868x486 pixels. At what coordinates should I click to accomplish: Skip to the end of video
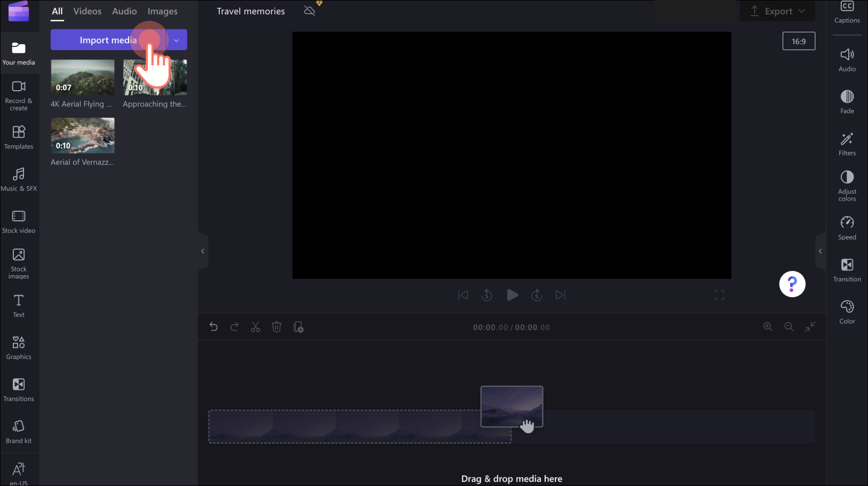coord(561,295)
